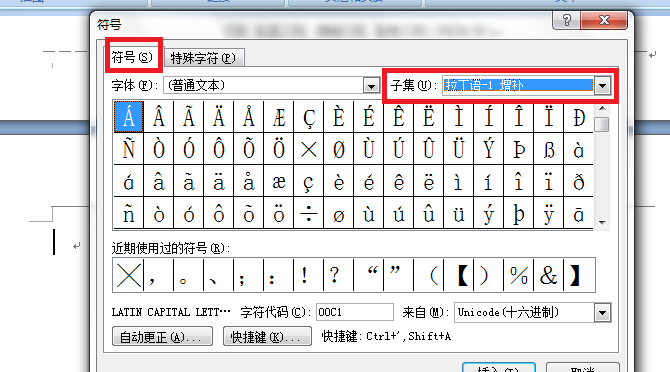Image resolution: width=670 pixels, height=372 pixels.
Task: Open the font (字体) dropdown
Action: tap(371, 86)
